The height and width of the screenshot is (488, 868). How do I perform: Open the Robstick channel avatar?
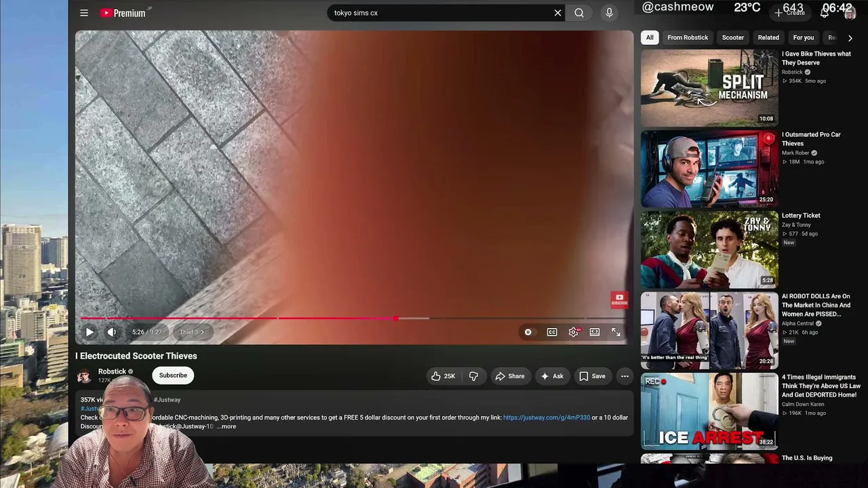[x=84, y=376]
